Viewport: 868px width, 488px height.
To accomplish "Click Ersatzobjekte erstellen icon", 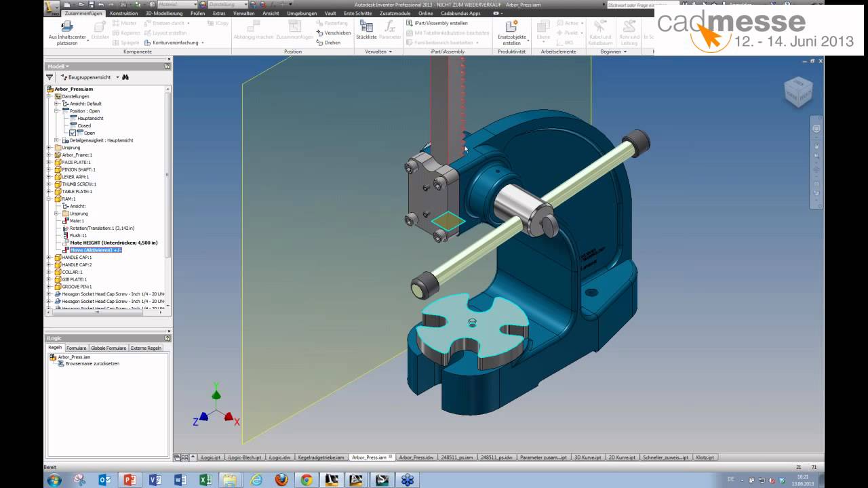I will 512,26.
